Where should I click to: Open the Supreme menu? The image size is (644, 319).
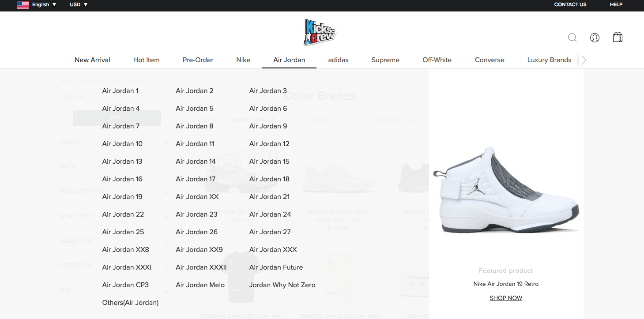pos(385,60)
